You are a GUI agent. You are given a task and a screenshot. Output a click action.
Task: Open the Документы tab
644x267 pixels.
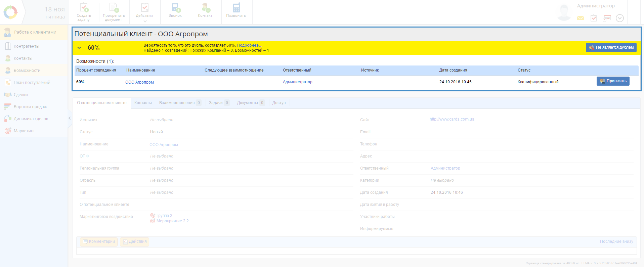point(248,103)
